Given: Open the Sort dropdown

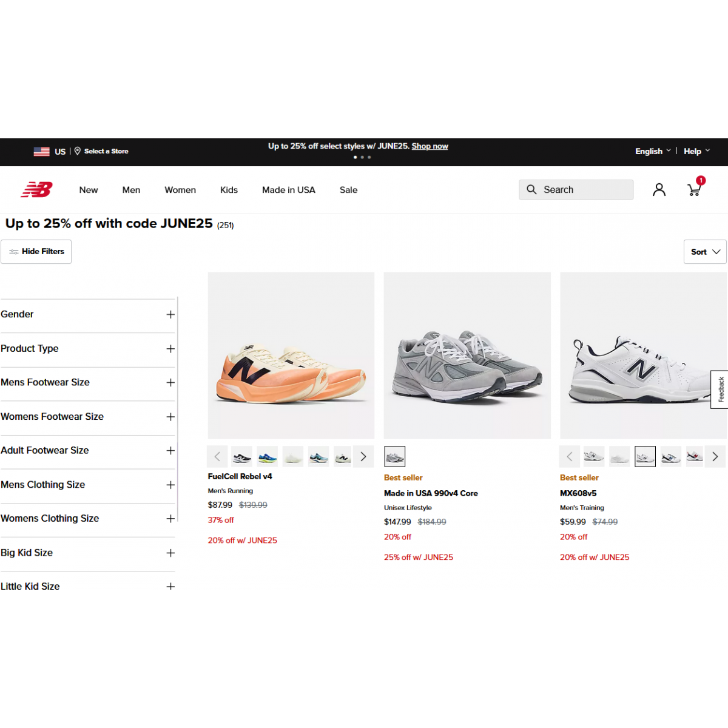Looking at the screenshot, I should (x=705, y=252).
